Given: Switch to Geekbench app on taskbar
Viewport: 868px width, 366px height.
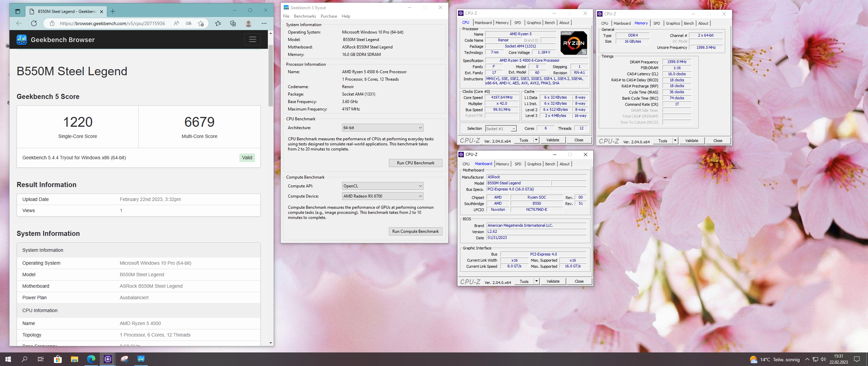Looking at the screenshot, I should [x=141, y=359].
